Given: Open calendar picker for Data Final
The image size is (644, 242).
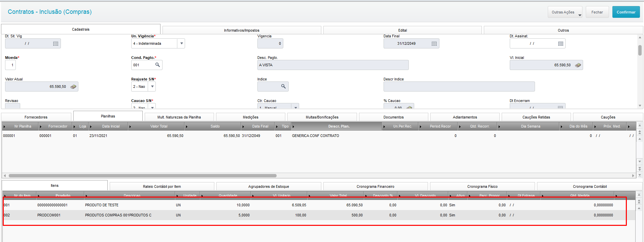Looking at the screenshot, I should pos(434,44).
